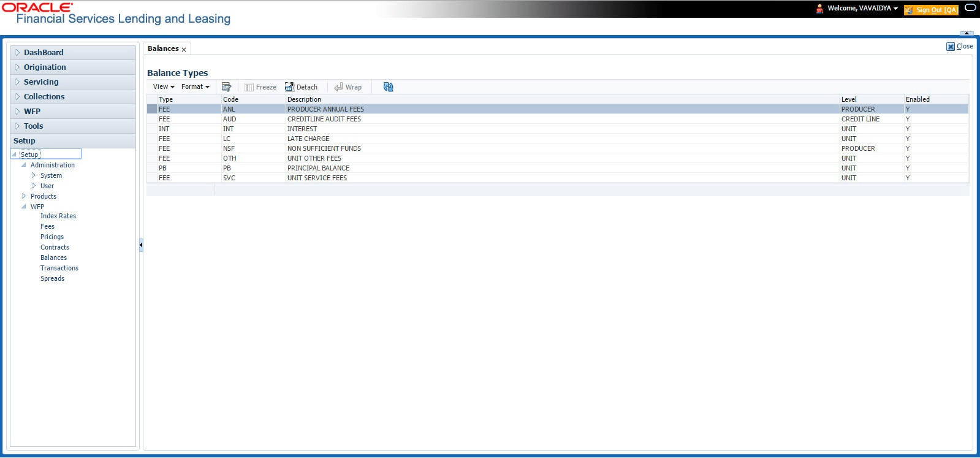Viewport: 980px width, 458px height.
Task: Toggle Wrap for the column
Action: tap(348, 87)
